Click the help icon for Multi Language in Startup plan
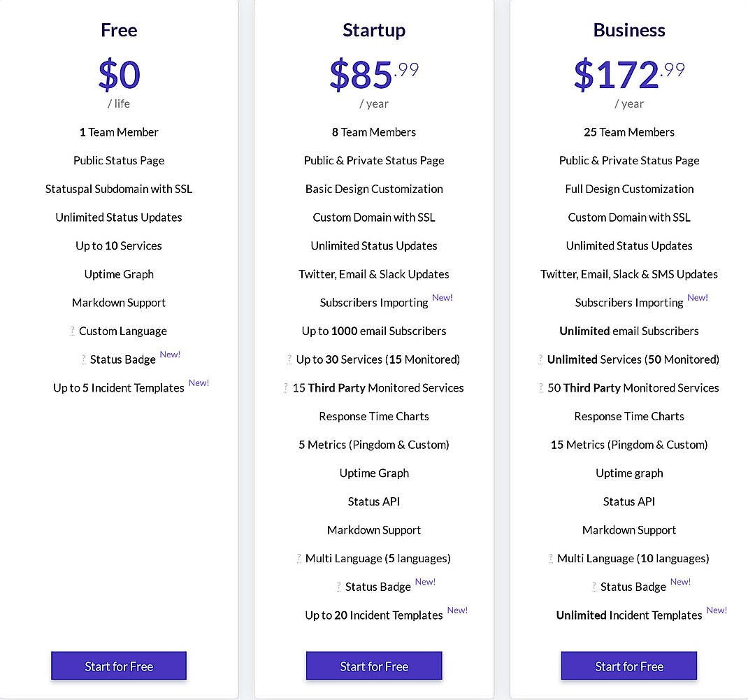The width and height of the screenshot is (748, 700). click(x=298, y=558)
